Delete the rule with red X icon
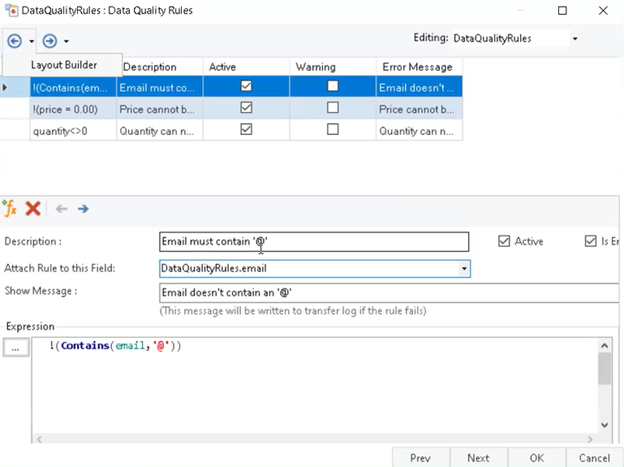624x467 pixels. [x=32, y=208]
